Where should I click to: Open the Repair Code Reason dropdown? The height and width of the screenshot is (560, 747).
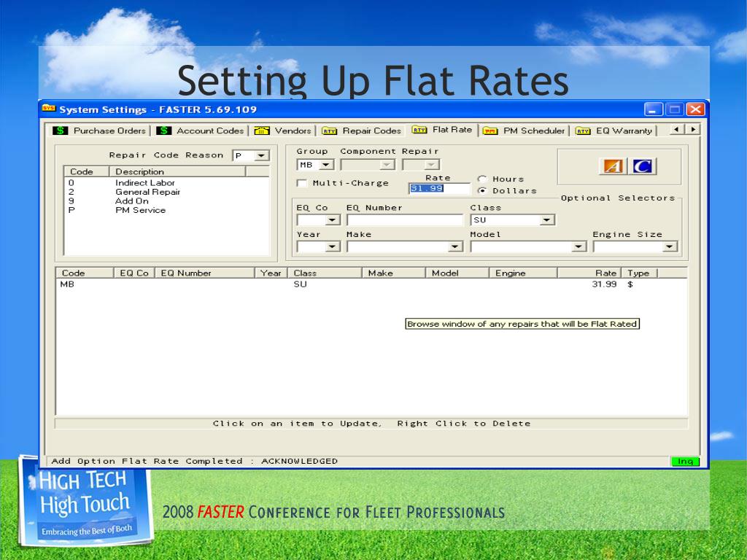pyautogui.click(x=261, y=156)
